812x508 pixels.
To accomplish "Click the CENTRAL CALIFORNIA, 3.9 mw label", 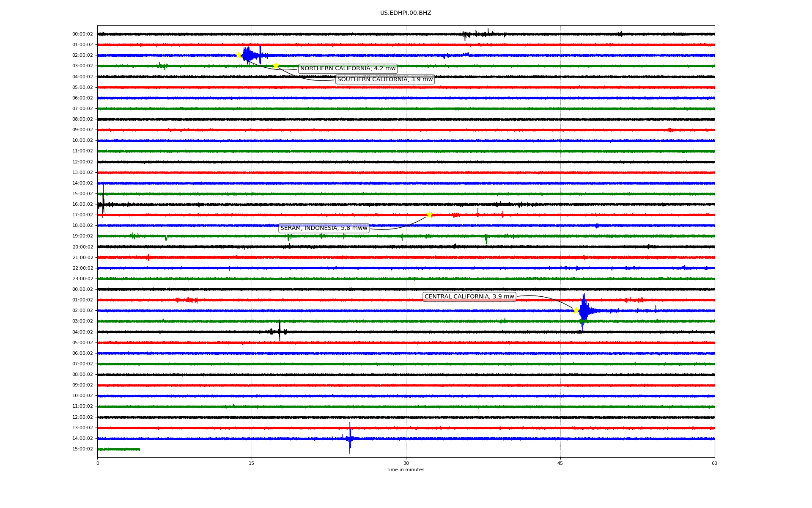I will (x=469, y=297).
